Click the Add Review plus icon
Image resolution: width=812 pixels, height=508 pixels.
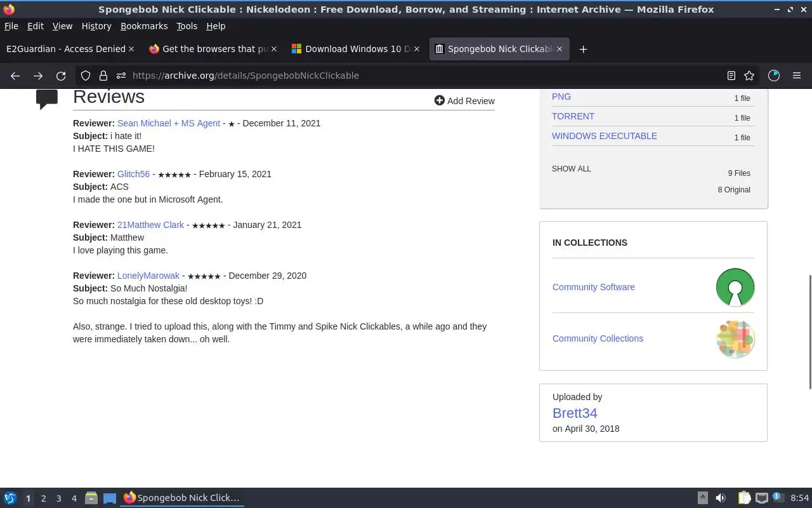(439, 100)
